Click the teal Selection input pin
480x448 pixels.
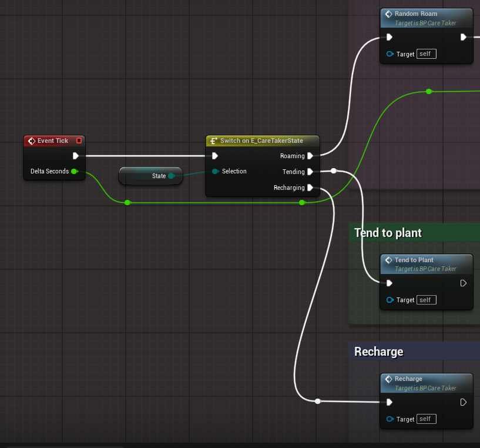(215, 171)
